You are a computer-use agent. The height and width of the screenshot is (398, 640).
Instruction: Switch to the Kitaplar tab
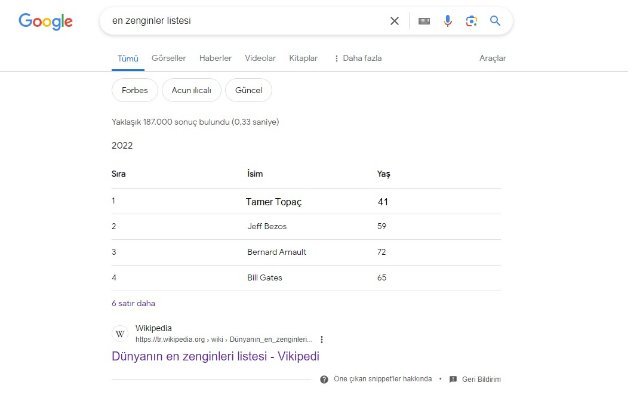[x=303, y=58]
